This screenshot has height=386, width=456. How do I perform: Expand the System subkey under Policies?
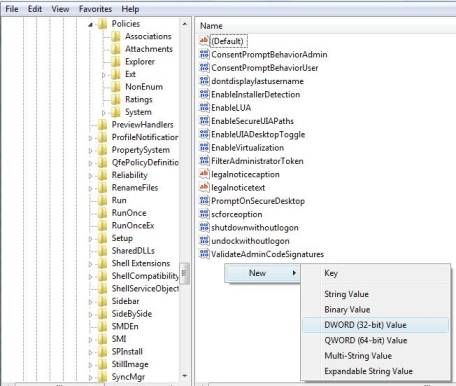(104, 113)
